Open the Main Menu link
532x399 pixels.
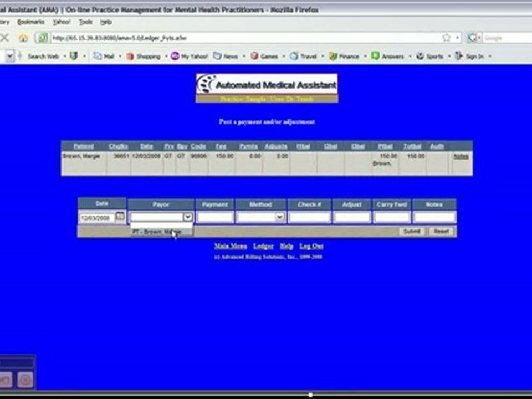231,246
